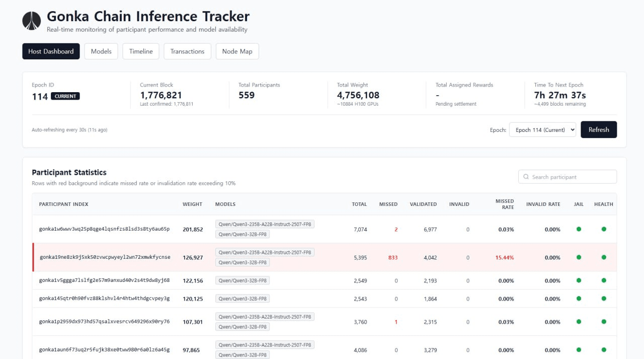The image size is (644, 359).
Task: Go to the Transactions tab
Action: (187, 51)
